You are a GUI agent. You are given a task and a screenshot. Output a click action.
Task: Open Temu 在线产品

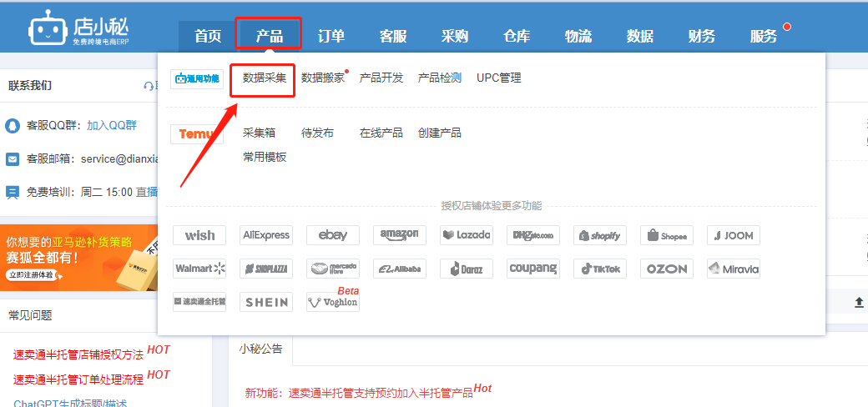[x=381, y=133]
